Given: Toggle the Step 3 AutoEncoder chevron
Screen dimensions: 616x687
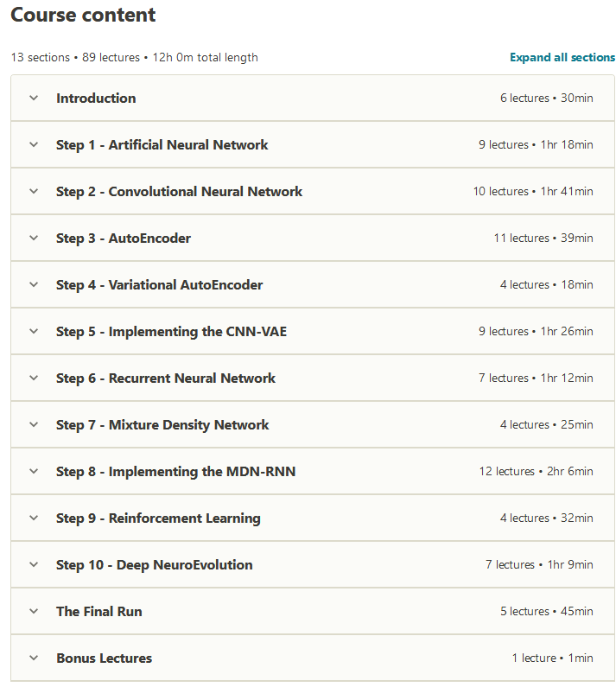Looking at the screenshot, I should pos(34,239).
